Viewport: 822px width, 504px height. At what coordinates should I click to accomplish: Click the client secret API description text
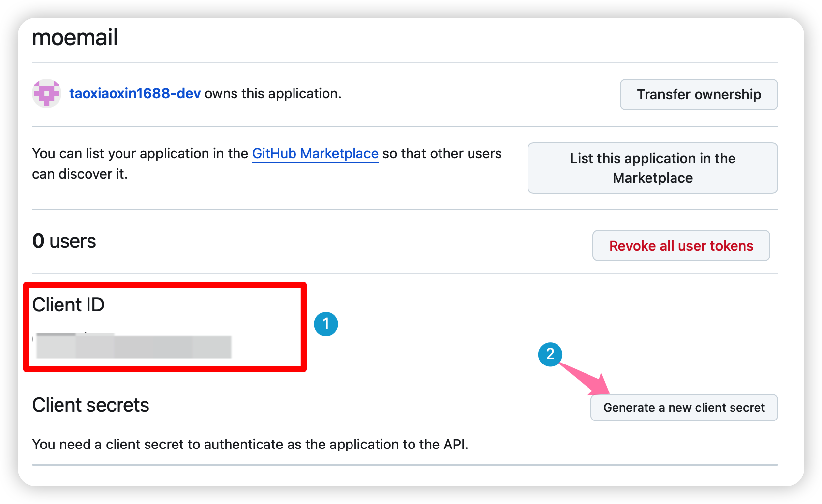(250, 445)
